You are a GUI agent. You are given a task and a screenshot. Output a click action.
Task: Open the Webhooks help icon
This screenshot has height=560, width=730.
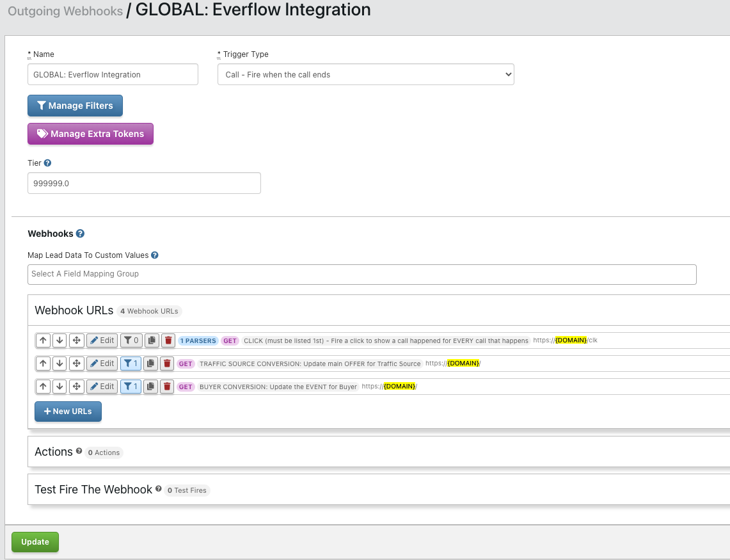80,234
